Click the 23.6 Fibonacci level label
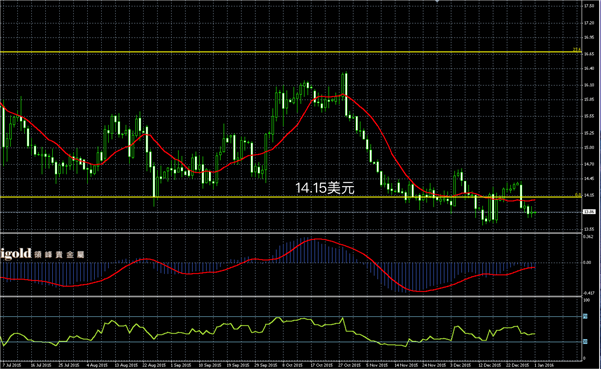 pyautogui.click(x=577, y=50)
